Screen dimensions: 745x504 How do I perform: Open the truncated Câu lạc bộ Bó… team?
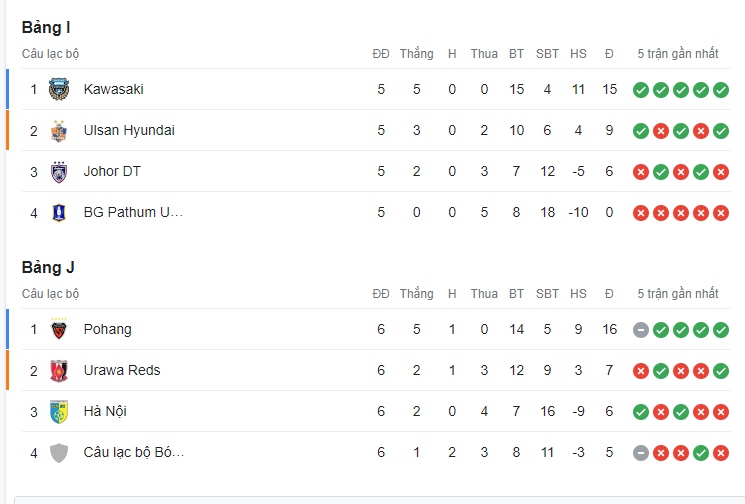click(x=134, y=453)
